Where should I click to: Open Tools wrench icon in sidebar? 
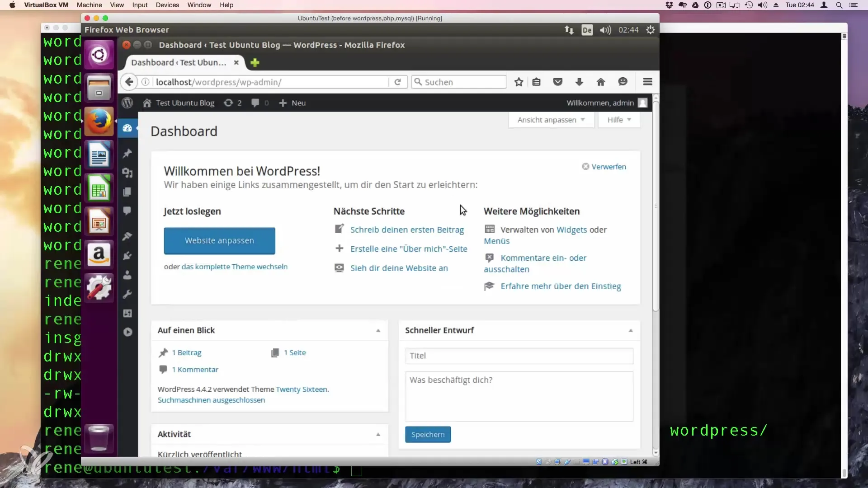(x=127, y=294)
